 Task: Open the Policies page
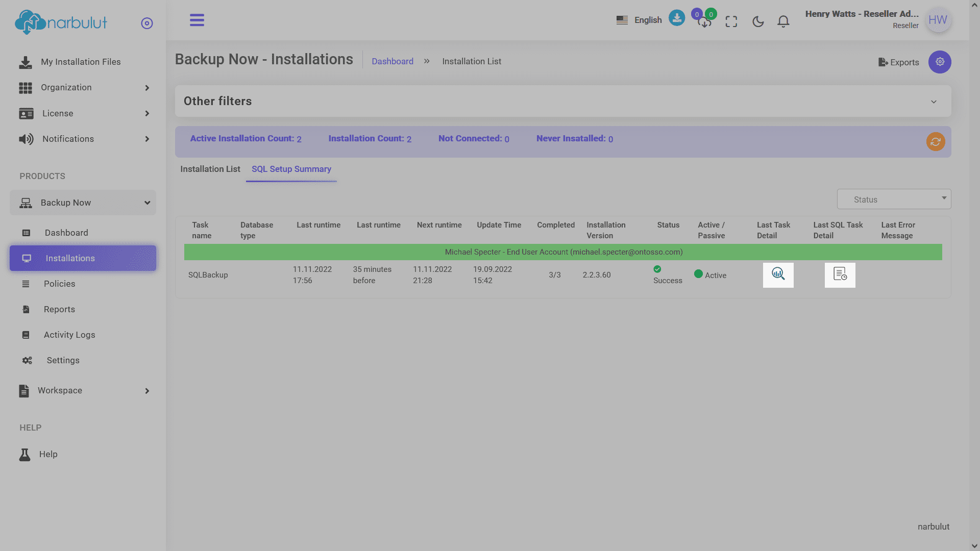59,284
